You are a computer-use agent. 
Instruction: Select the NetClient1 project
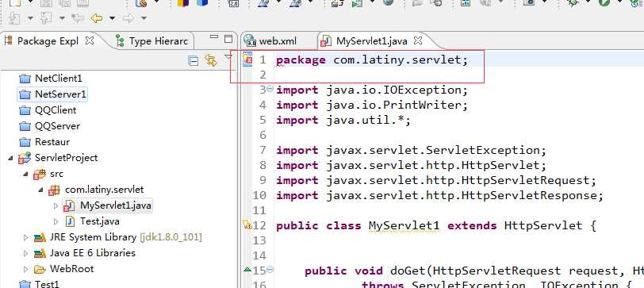(59, 78)
